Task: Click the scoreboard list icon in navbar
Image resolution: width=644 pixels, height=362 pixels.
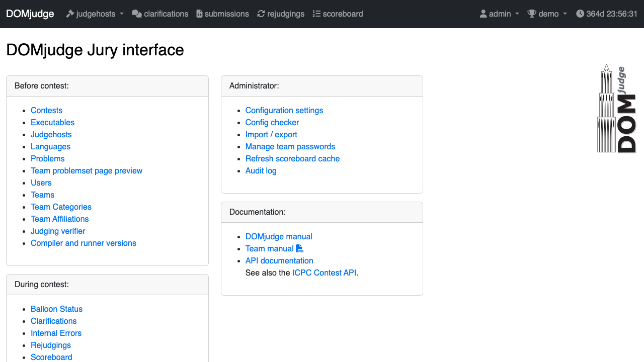Action: 316,14
